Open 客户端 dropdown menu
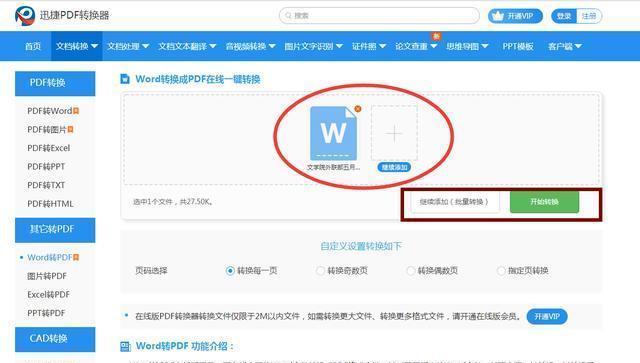This screenshot has height=363, width=640. click(x=564, y=46)
